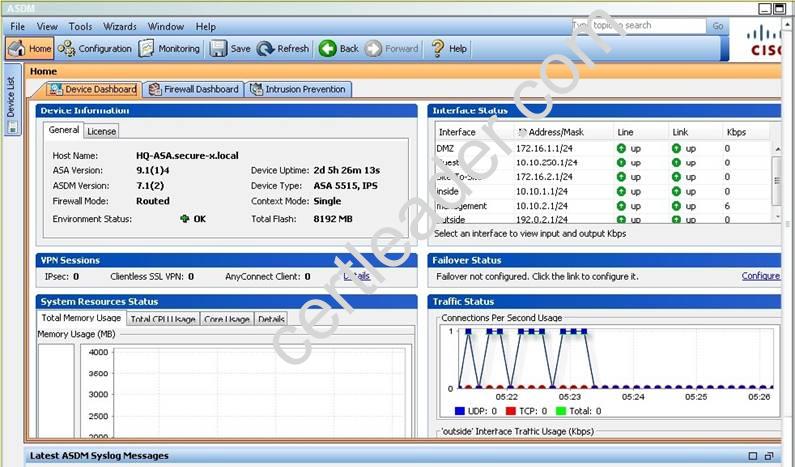Viewport: 795px width, 467px height.
Task: Click the grayed Forward arrow icon
Action: point(373,49)
